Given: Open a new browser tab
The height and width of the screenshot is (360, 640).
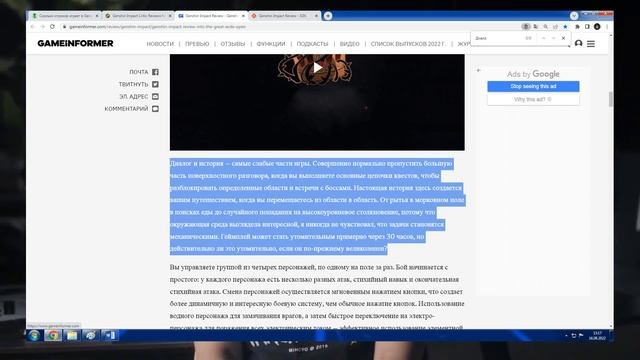Looking at the screenshot, I should point(328,16).
